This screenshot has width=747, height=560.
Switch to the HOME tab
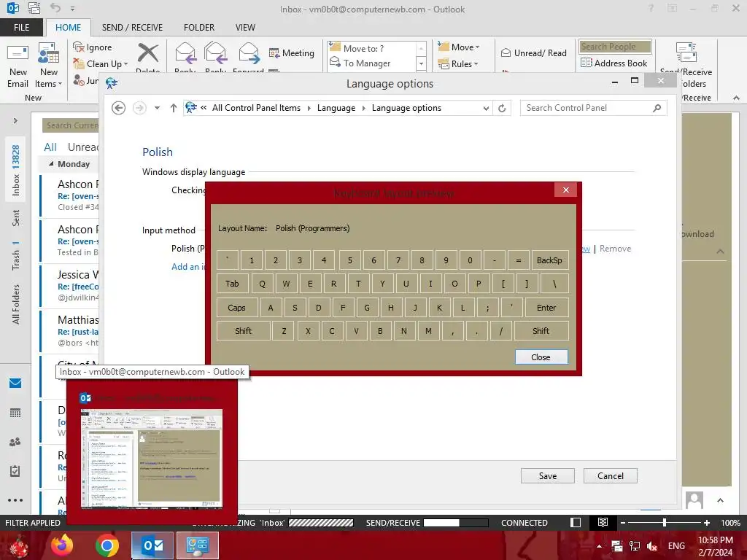click(x=68, y=27)
